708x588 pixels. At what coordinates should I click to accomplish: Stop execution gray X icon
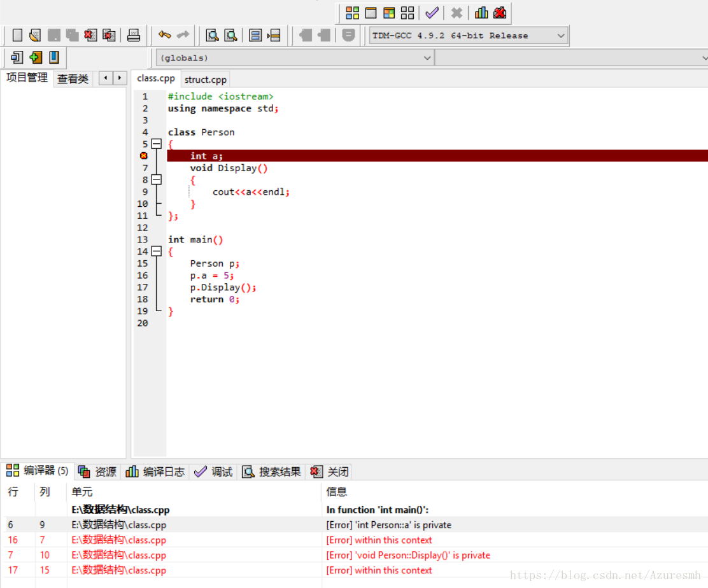click(457, 13)
